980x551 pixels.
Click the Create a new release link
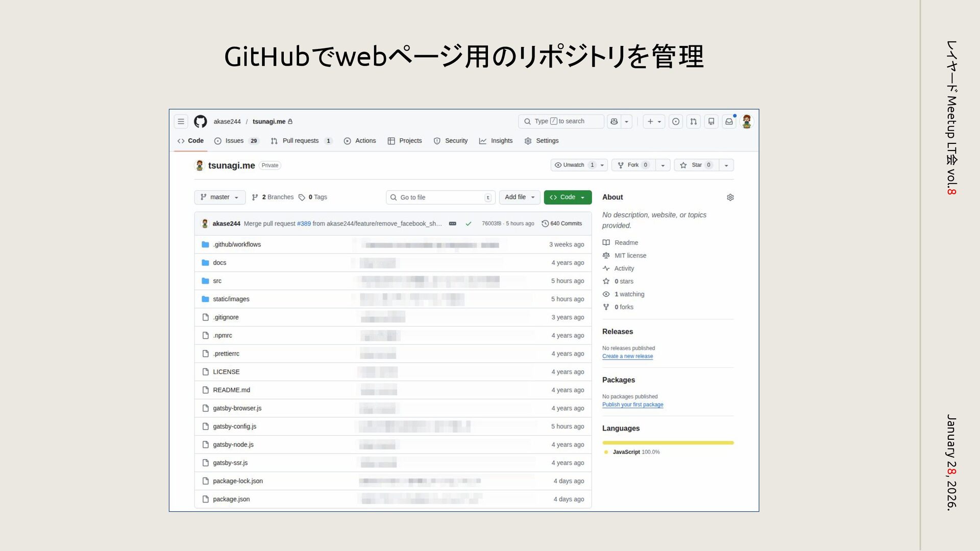point(627,356)
